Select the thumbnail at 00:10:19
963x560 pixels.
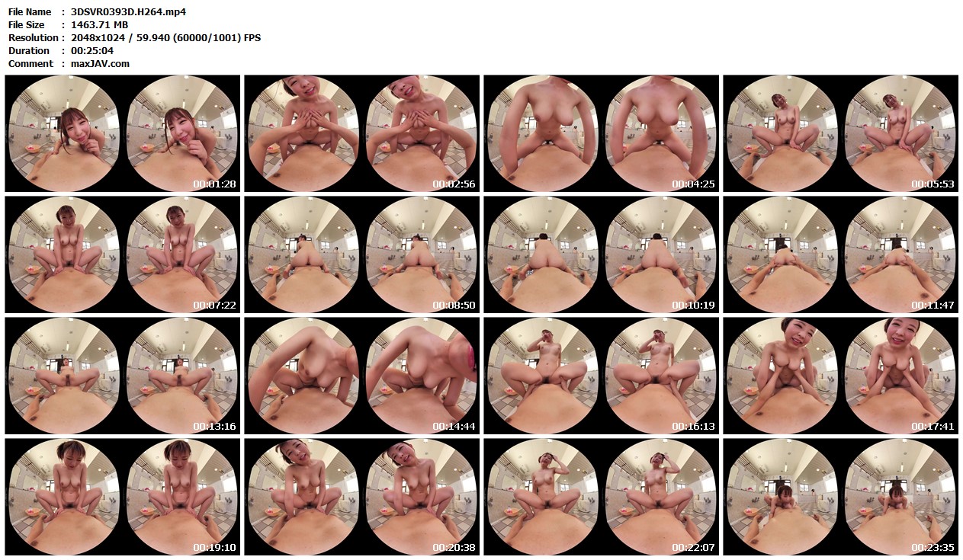click(x=602, y=254)
